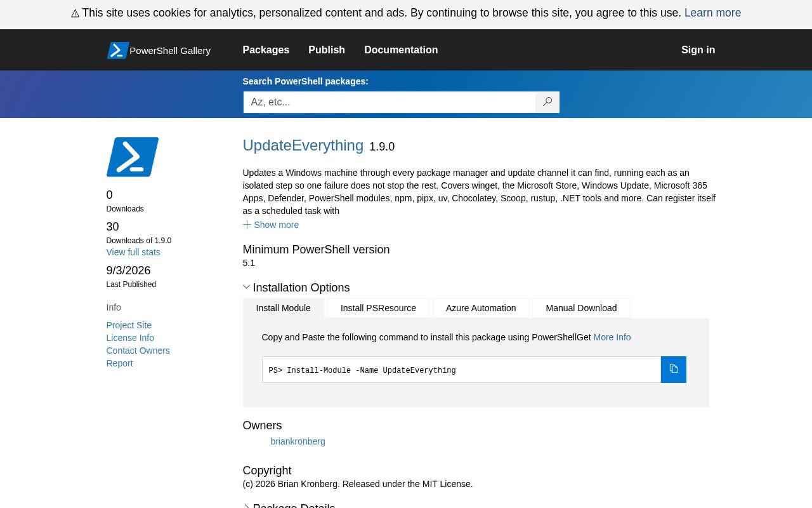812x508 pixels.
Task: Open the Packages menu item
Action: (266, 50)
